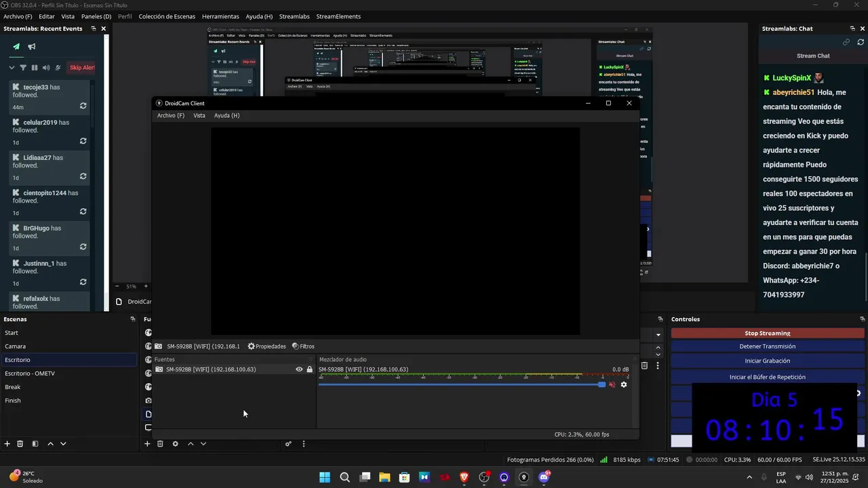Viewport: 868px width, 488px height.
Task: Toggle visibility of the SM-S928B source
Action: pos(299,369)
